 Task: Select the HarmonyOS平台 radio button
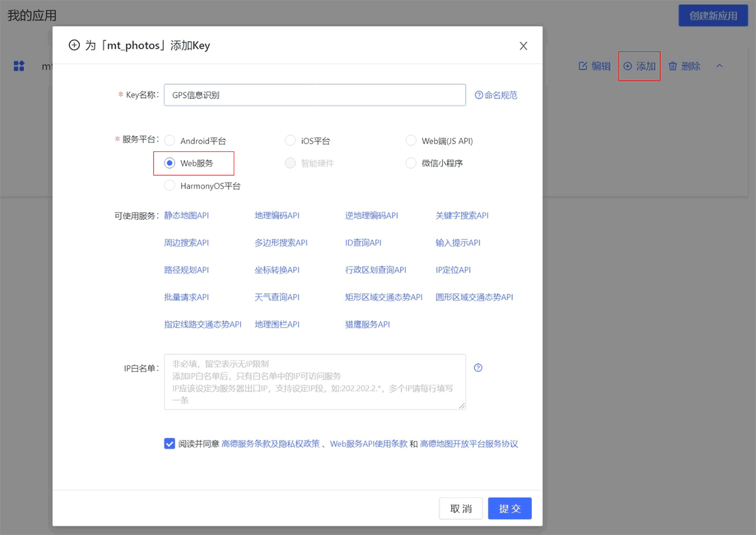click(169, 186)
